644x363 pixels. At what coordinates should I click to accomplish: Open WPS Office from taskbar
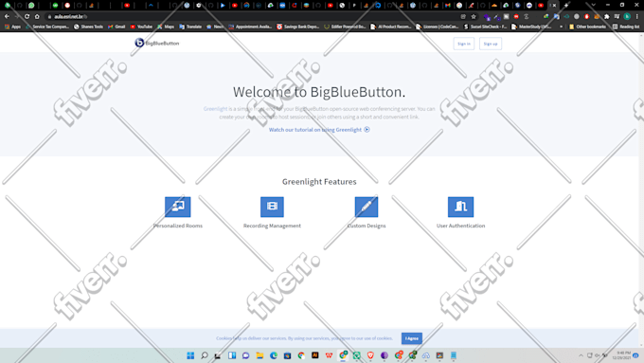click(x=329, y=355)
